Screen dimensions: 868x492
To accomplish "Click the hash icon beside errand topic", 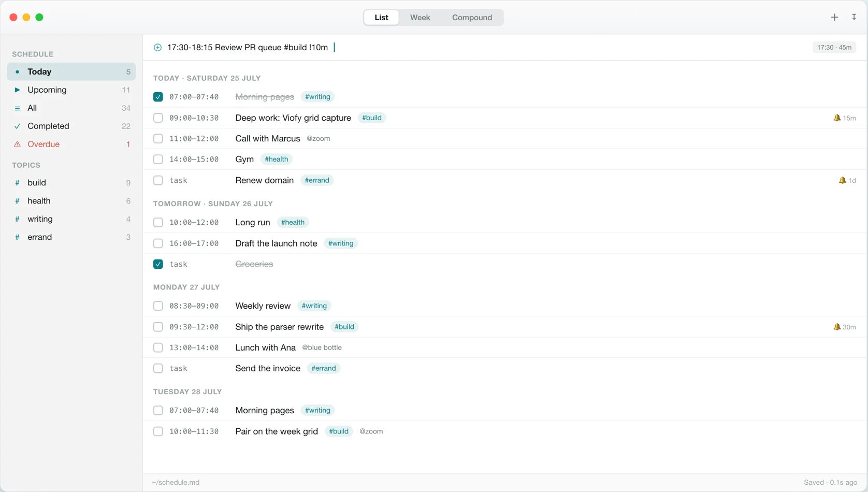I will pyautogui.click(x=17, y=237).
